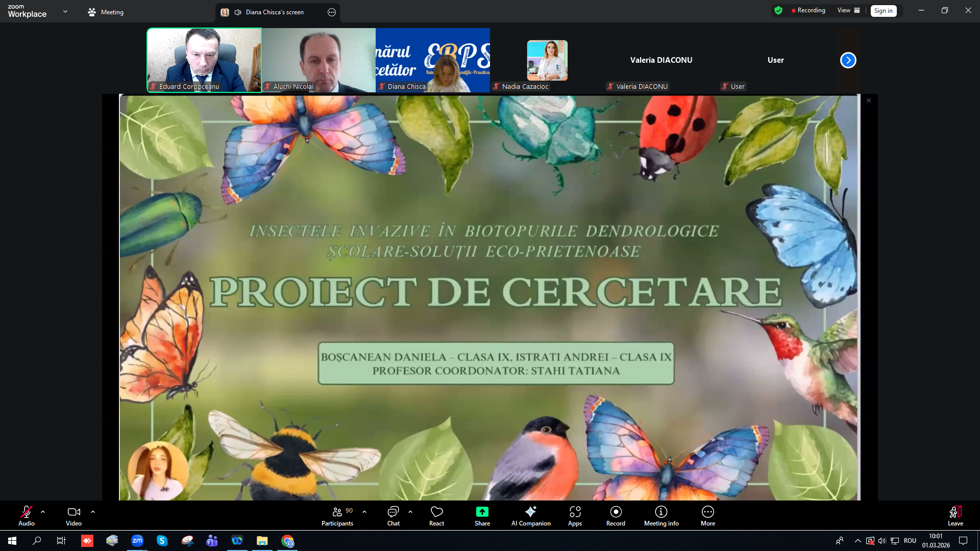Open the More options menu
The width and height of the screenshot is (980, 551).
click(707, 515)
